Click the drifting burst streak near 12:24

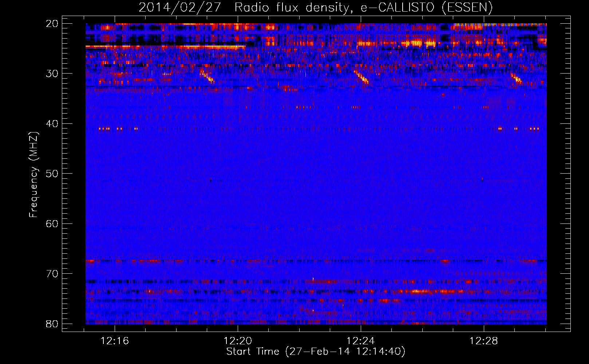(x=361, y=77)
